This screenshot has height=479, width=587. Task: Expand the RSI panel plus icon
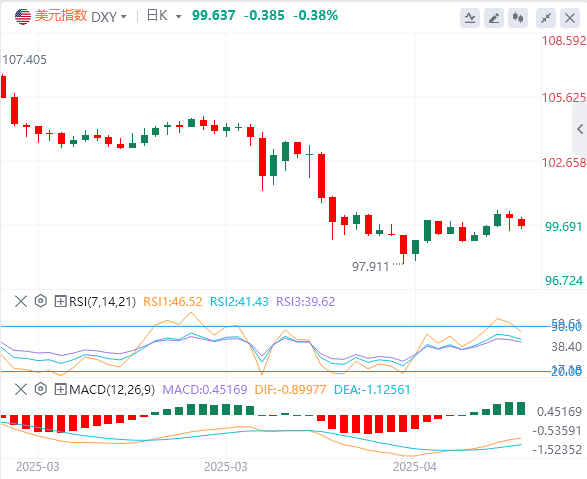pyautogui.click(x=60, y=301)
